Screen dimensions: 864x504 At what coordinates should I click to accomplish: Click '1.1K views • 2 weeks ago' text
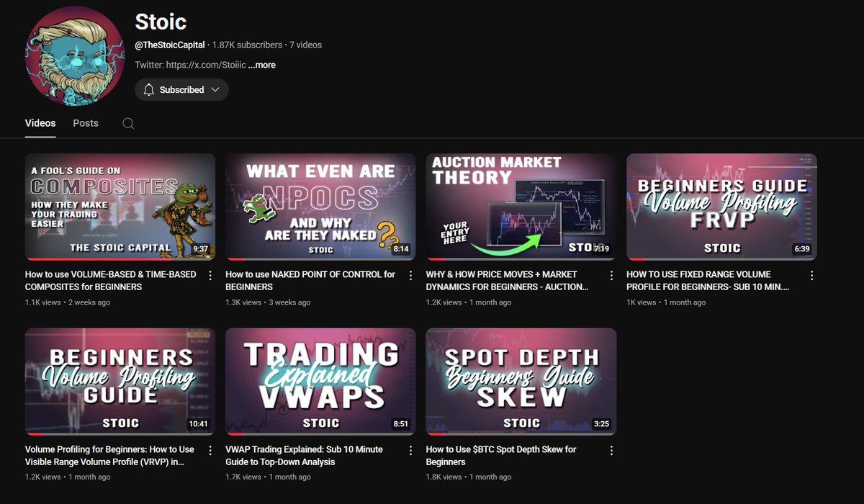[x=68, y=302]
